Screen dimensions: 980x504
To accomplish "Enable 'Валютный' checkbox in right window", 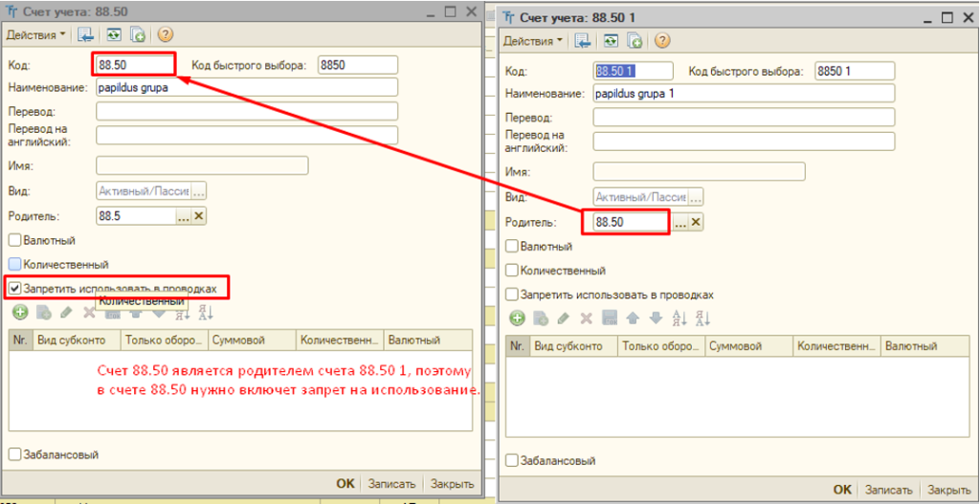I will pos(512,247).
